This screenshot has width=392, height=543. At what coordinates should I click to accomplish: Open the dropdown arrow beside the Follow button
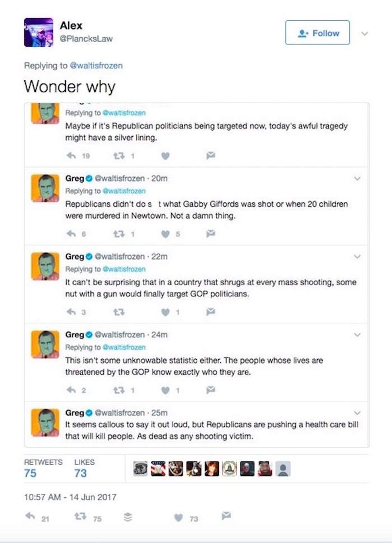[364, 34]
